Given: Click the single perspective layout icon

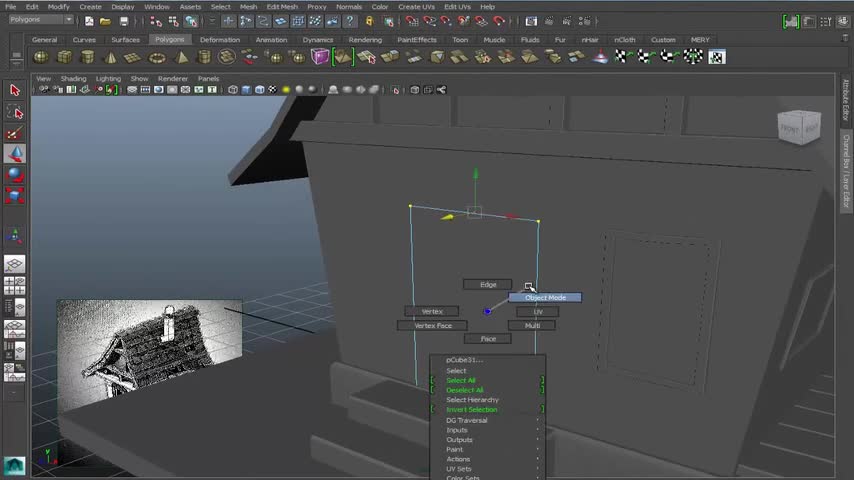Looking at the screenshot, I should (15, 265).
